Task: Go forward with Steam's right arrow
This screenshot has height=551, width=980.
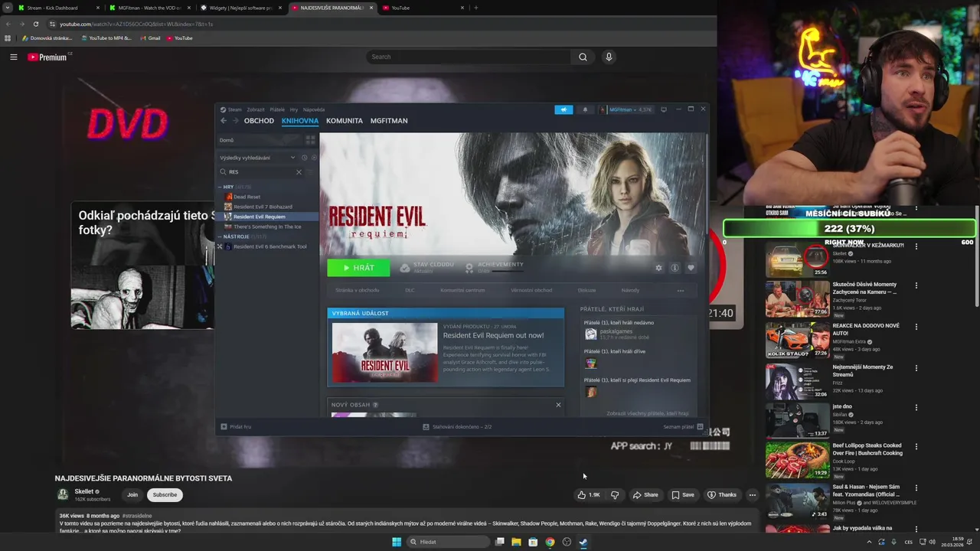Action: pos(236,121)
